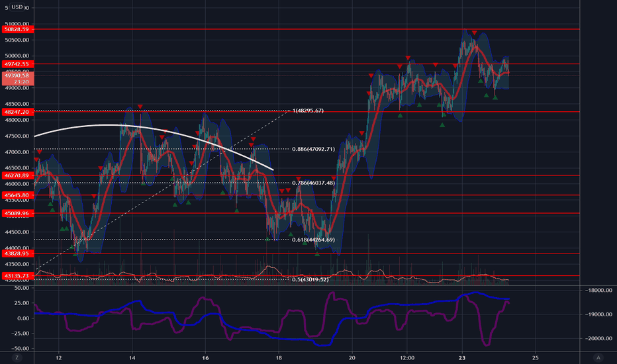Click the Fibonacci level 0.618(44264.69) label
617x364 pixels.
click(x=314, y=240)
